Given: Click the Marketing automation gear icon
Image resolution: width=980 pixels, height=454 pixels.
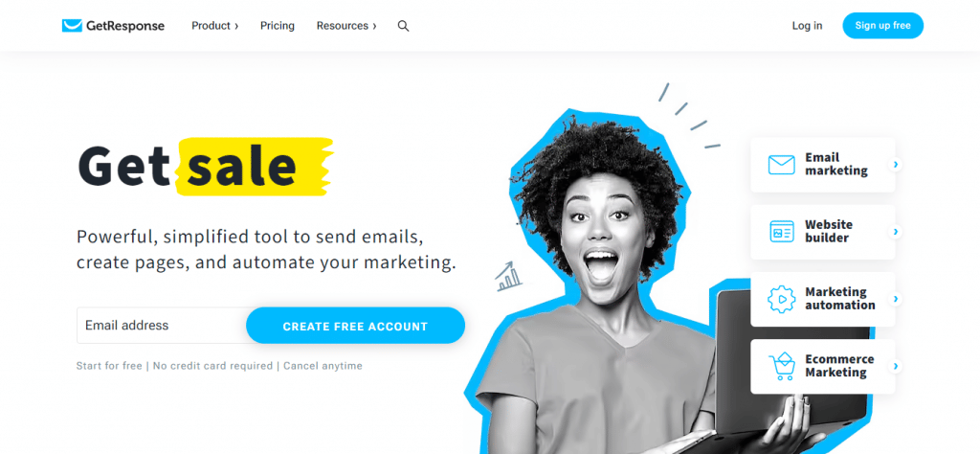Looking at the screenshot, I should click(x=781, y=299).
